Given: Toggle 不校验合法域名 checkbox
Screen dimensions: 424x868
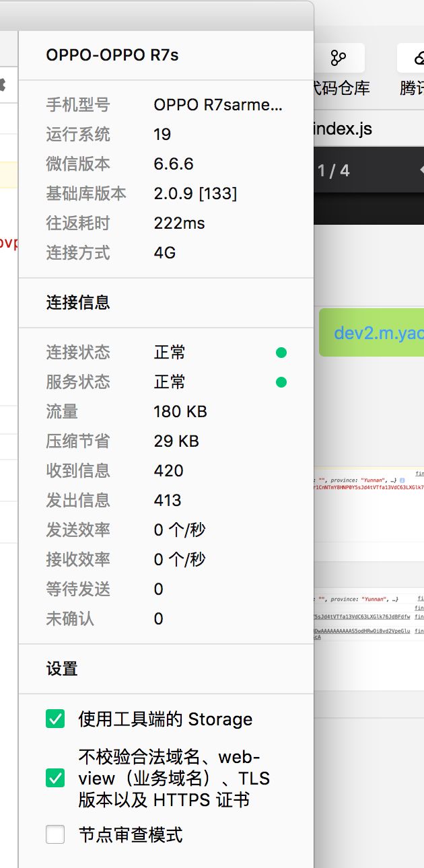Looking at the screenshot, I should click(55, 779).
